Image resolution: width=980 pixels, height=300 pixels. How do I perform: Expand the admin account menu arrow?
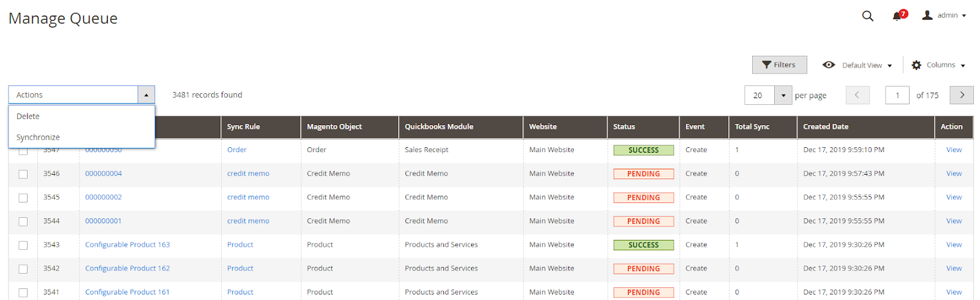click(964, 16)
